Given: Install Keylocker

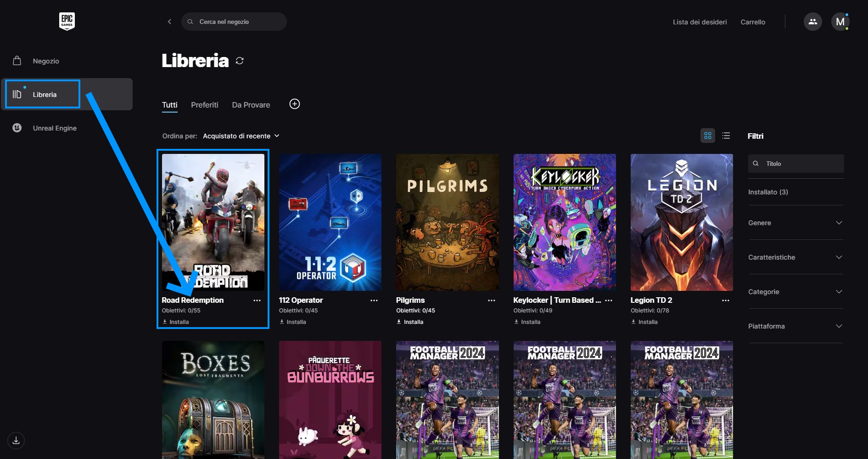Looking at the screenshot, I should (x=527, y=322).
